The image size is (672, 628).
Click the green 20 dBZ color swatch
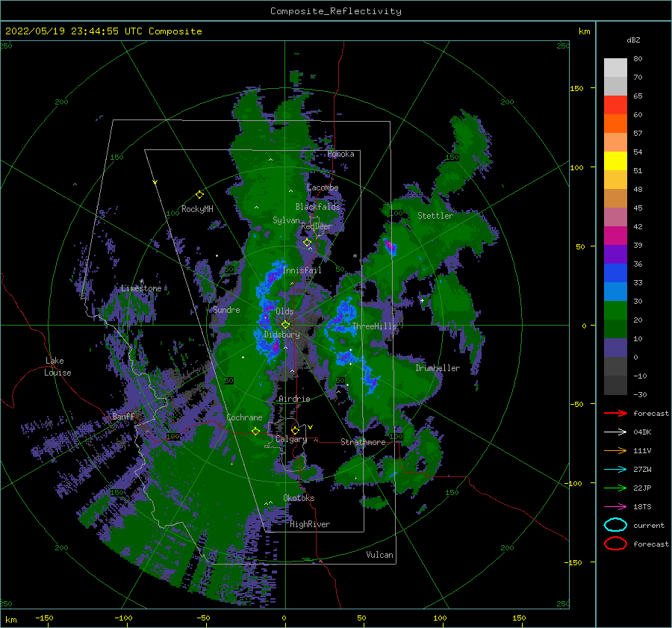(615, 311)
